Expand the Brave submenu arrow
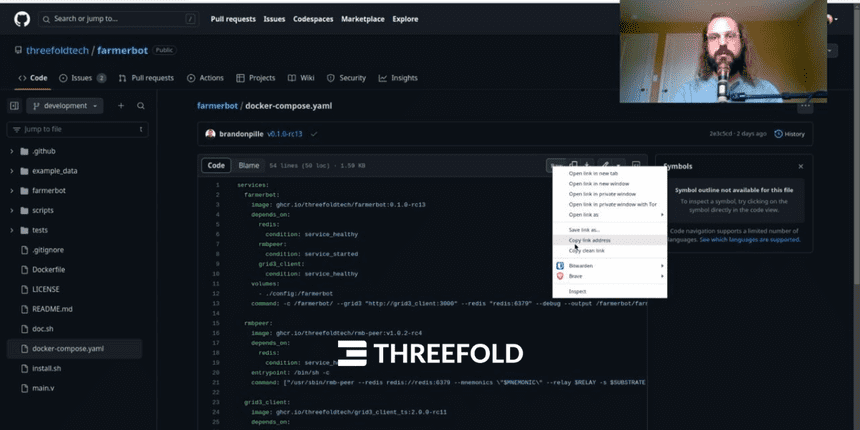860x430 pixels. (662, 276)
